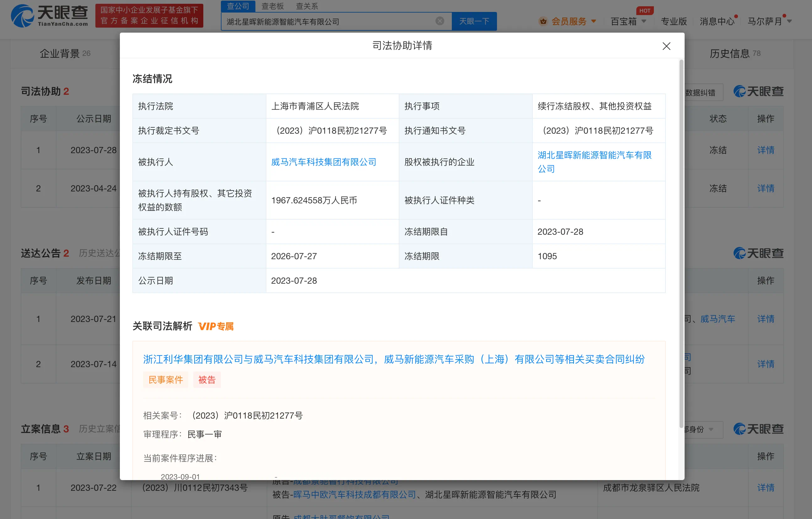Click the 数据纠错 button
The width and height of the screenshot is (812, 519).
(x=703, y=92)
